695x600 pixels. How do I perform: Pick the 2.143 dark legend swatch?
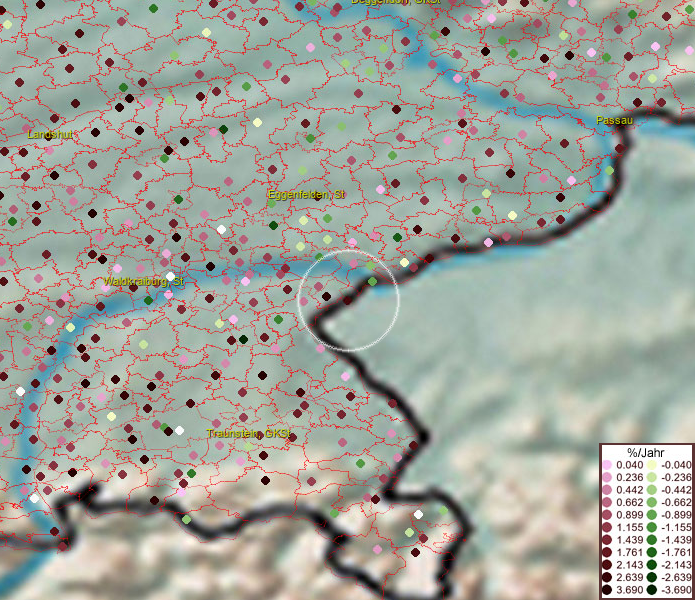607,565
